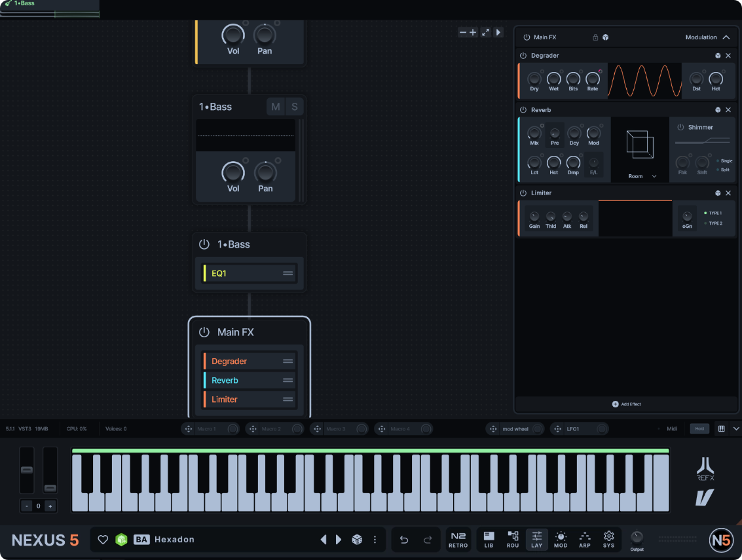The height and width of the screenshot is (560, 742).
Task: Select the Limiter TYPE 2 option
Action: 713,223
